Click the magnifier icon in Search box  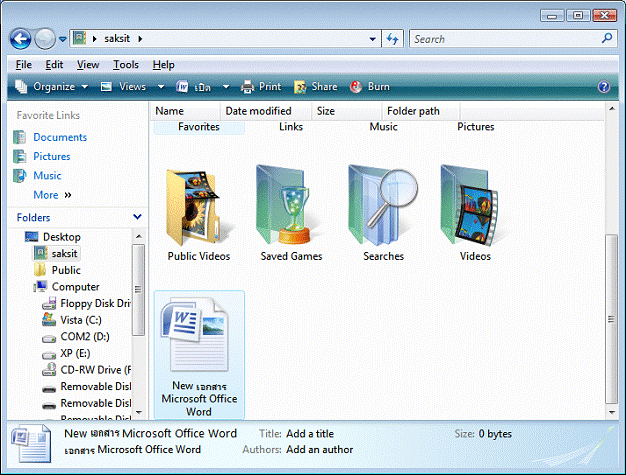pyautogui.click(x=607, y=38)
